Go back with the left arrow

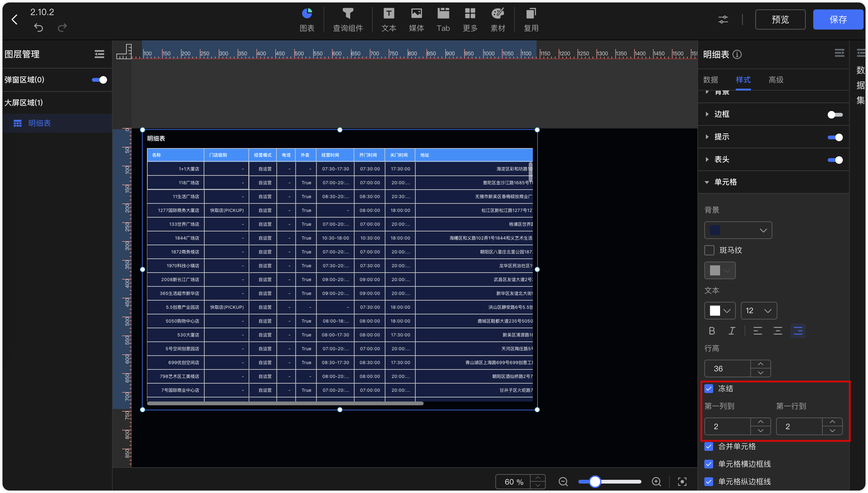pos(14,19)
